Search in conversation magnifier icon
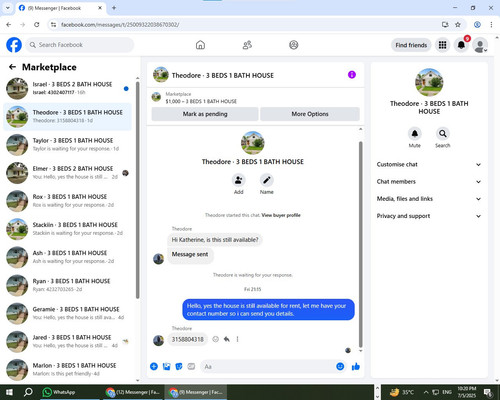The height and width of the screenshot is (400, 500). pos(443,134)
